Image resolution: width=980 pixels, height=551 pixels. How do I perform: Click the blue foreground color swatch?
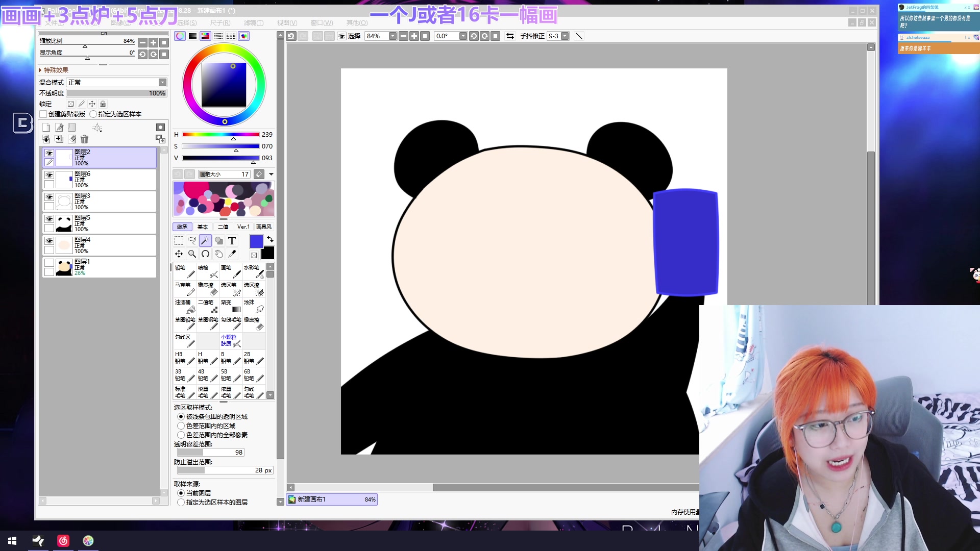256,241
